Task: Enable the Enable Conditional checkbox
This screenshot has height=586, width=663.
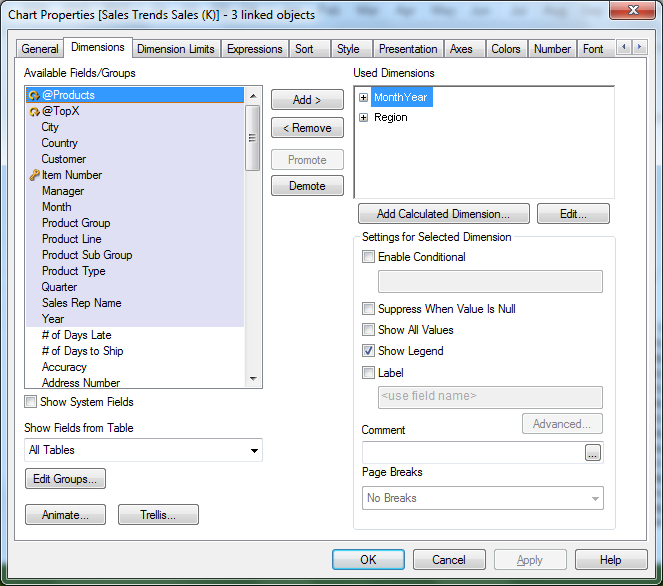Action: tap(368, 257)
